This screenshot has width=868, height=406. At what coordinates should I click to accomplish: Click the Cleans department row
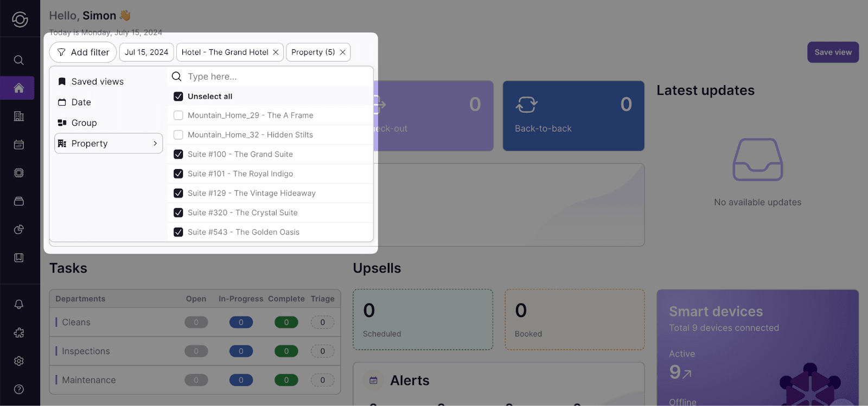(x=195, y=322)
